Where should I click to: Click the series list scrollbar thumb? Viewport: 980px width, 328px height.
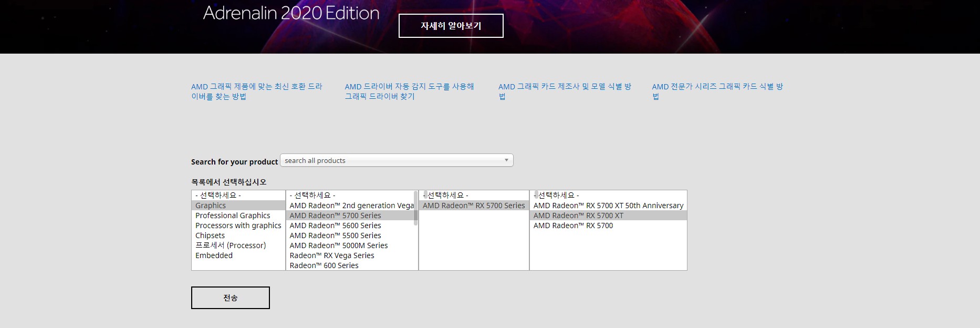pyautogui.click(x=416, y=208)
